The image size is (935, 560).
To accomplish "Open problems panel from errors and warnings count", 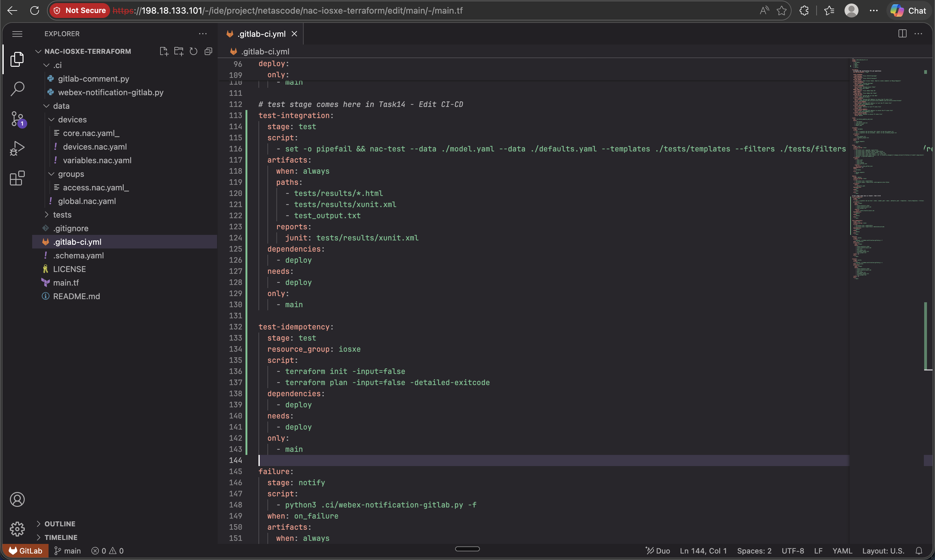I will click(x=108, y=551).
